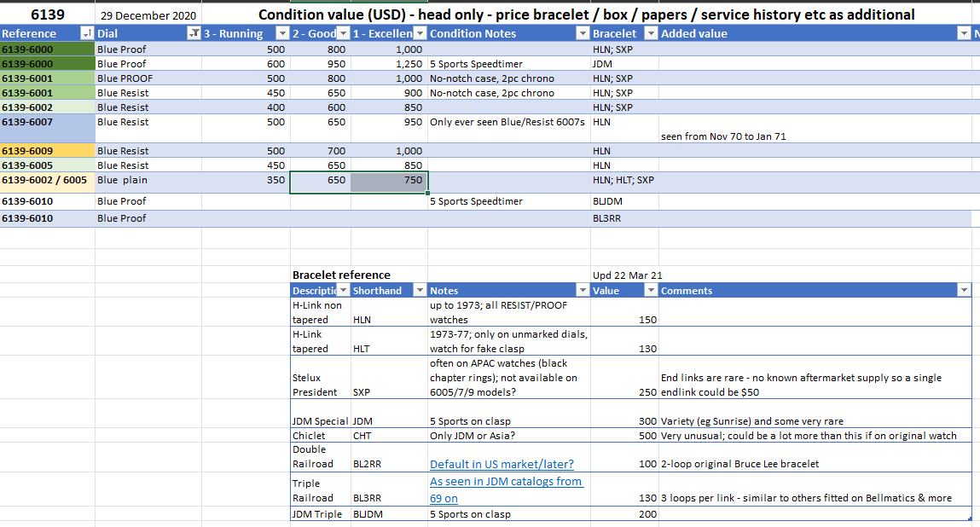Select the 'seen from Nov 70 to Jan 71' cell
The width and height of the screenshot is (980, 527).
coord(723,136)
